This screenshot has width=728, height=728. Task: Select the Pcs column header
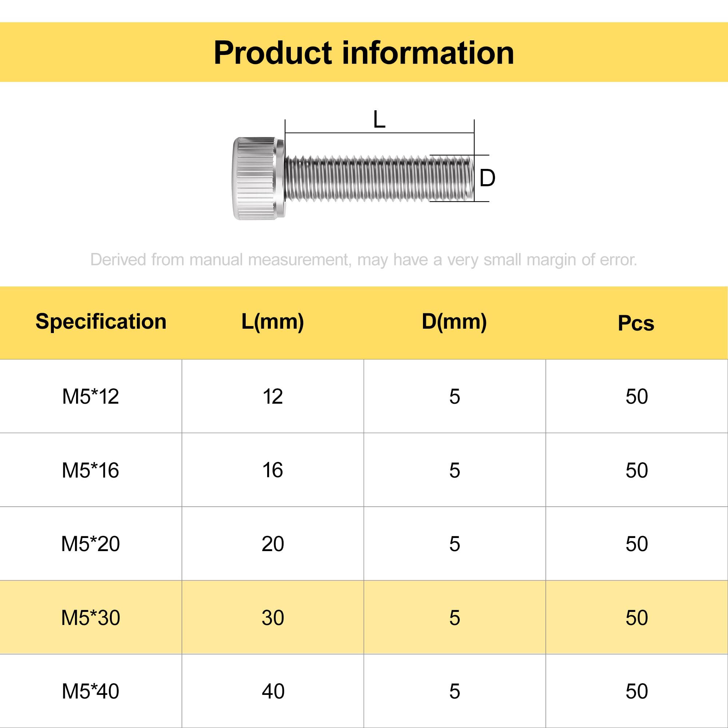coord(636,323)
